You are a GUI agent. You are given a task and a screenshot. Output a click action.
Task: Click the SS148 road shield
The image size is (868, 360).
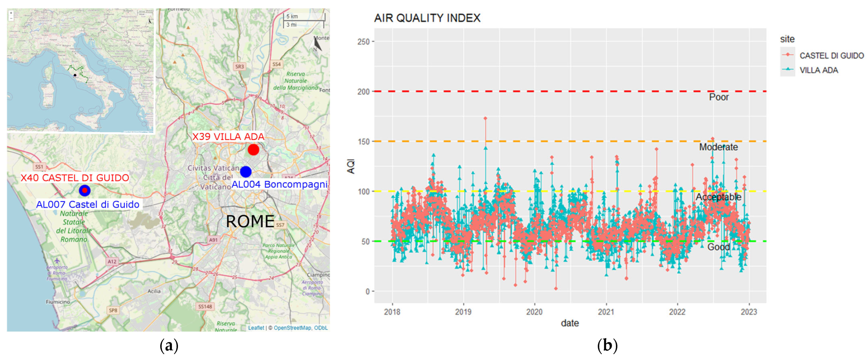pyautogui.click(x=205, y=306)
